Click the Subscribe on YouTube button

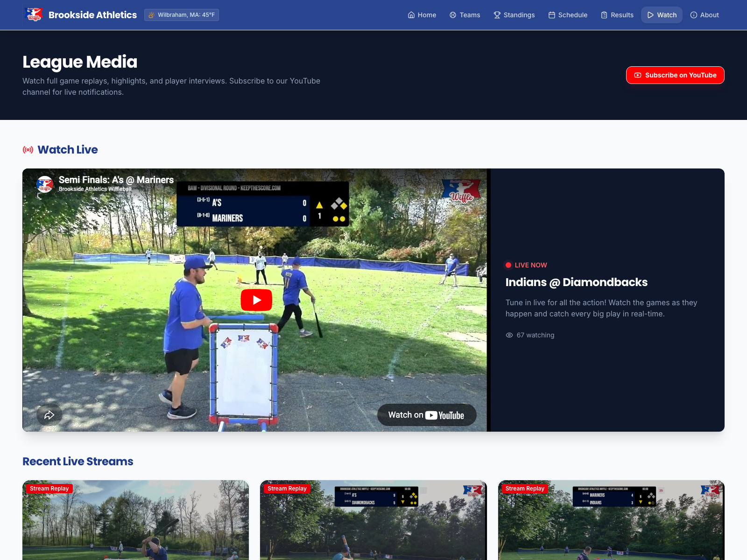675,75
